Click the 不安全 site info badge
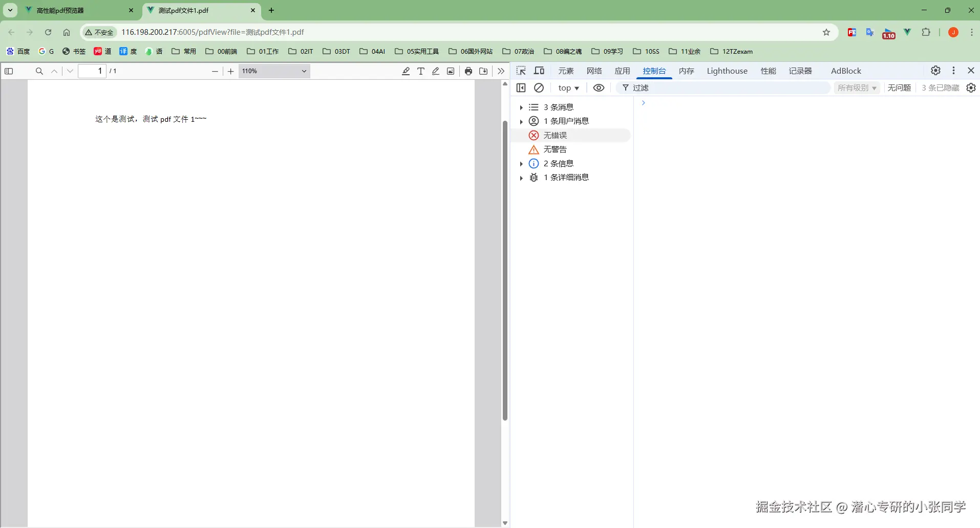980x528 pixels. click(99, 32)
